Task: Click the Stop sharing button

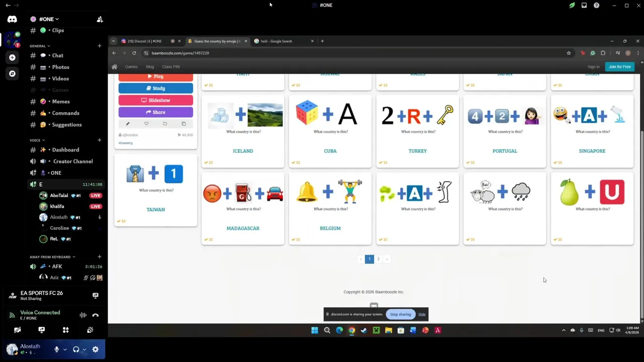Action: pos(400,314)
